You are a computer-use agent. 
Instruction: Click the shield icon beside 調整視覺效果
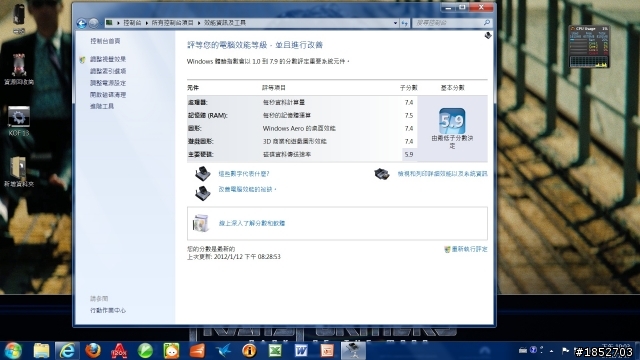point(82,60)
